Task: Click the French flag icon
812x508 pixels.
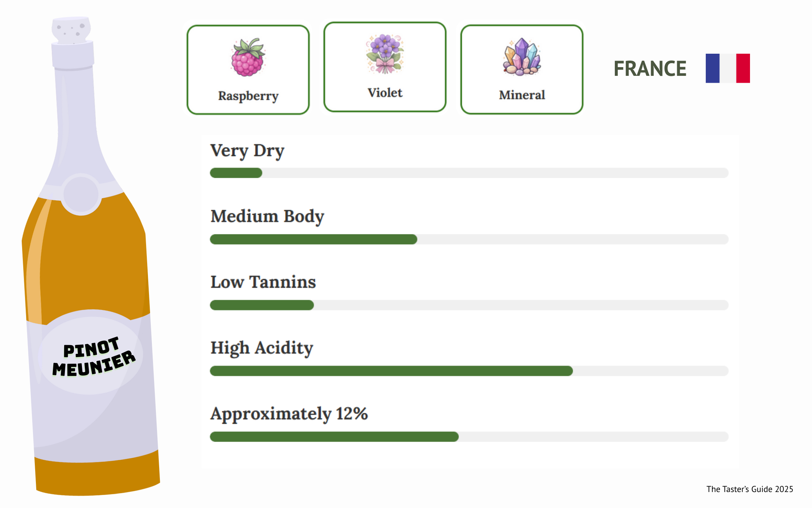Action: pyautogui.click(x=728, y=68)
